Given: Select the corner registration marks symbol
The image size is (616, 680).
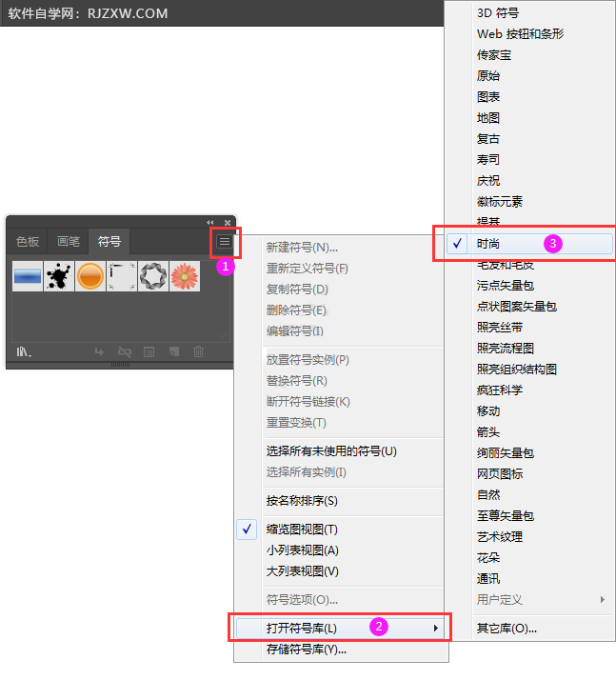Looking at the screenshot, I should [122, 276].
